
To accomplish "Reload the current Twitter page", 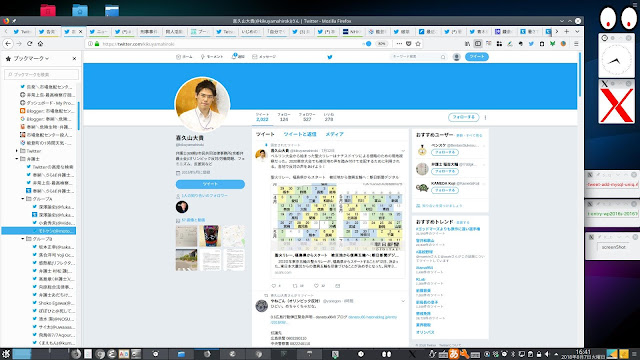I will pyautogui.click(x=29, y=44).
